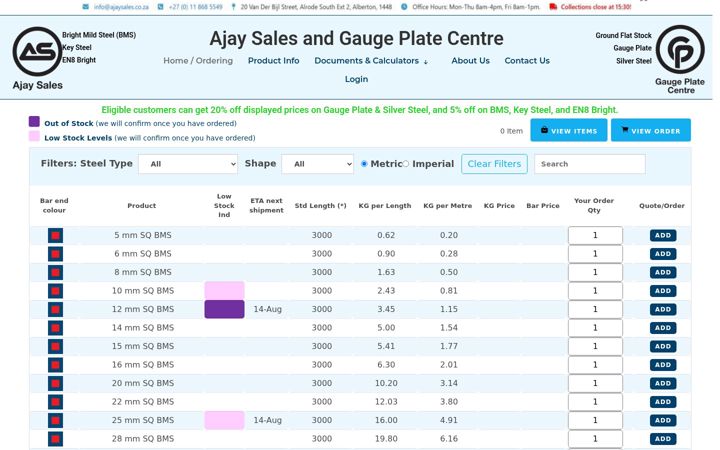The image size is (720, 450).
Task: Click order quantity field for 22 mm SQ BMS
Action: (x=595, y=402)
